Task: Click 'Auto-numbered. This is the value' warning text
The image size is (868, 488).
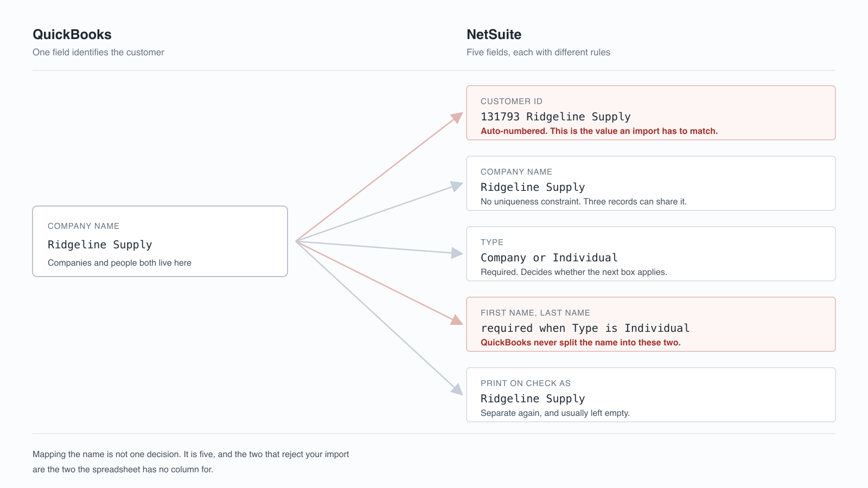Action: point(599,131)
